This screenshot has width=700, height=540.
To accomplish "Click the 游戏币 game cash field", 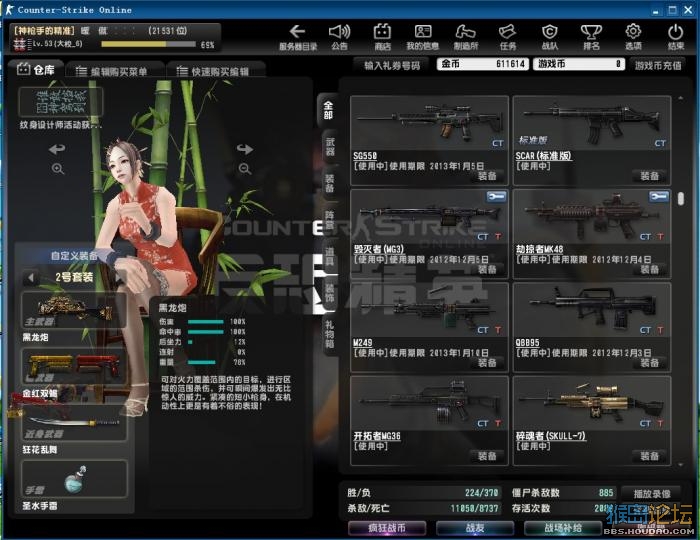I will (579, 64).
